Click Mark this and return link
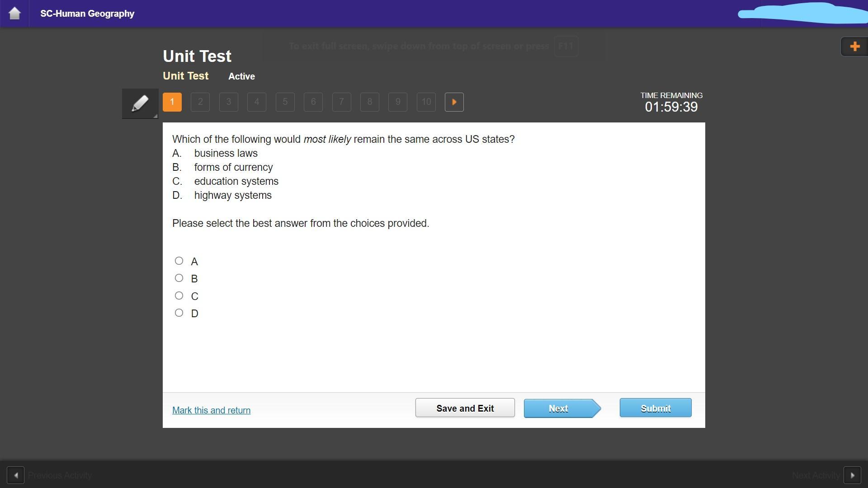Screen dimensions: 868x488 (x=211, y=410)
